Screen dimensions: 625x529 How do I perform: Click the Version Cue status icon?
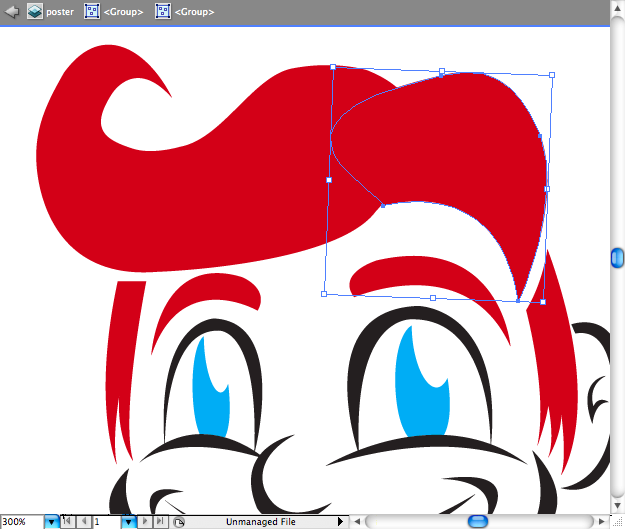click(x=179, y=522)
